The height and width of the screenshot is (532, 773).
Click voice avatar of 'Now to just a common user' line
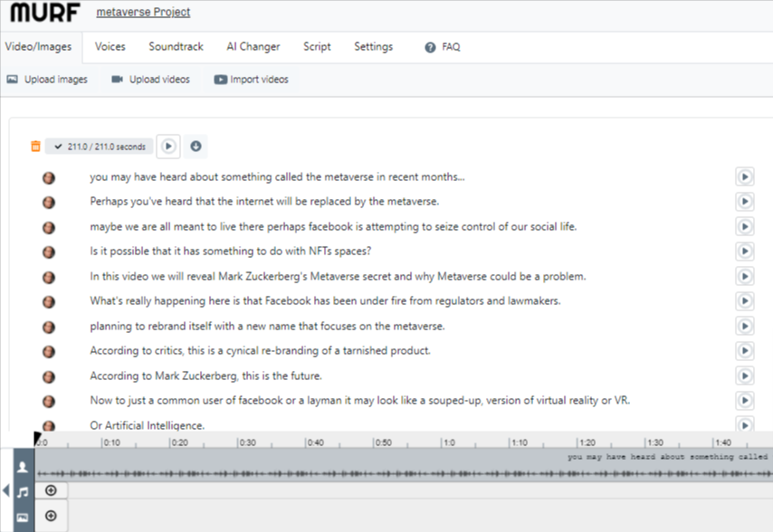pos(48,402)
